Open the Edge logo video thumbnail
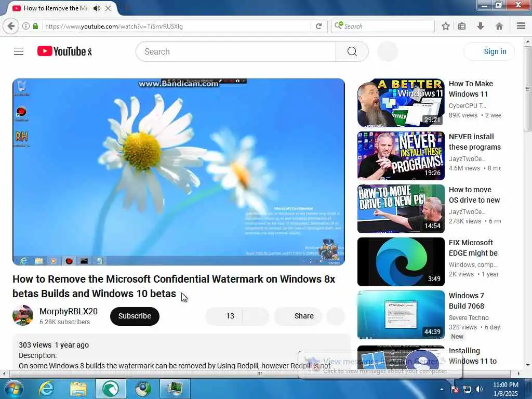Screen dimensions: 532x399 point(401,262)
